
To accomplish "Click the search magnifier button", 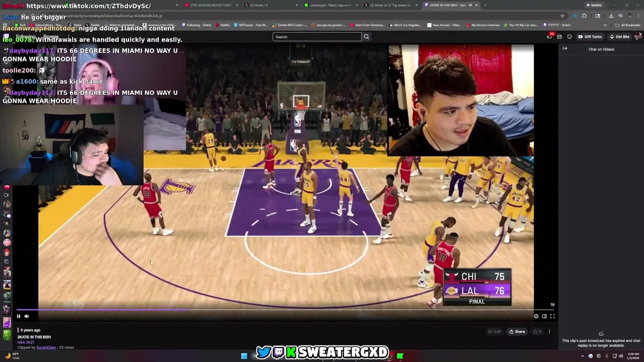I will [x=366, y=37].
